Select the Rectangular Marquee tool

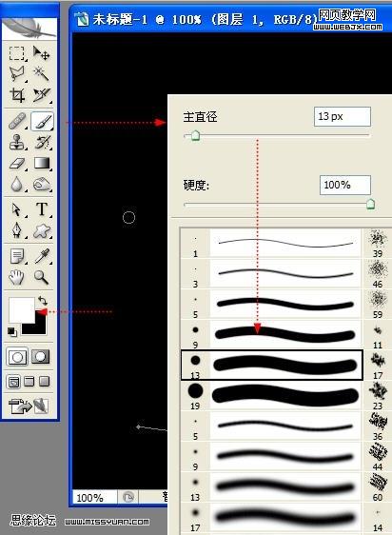pyautogui.click(x=16, y=53)
